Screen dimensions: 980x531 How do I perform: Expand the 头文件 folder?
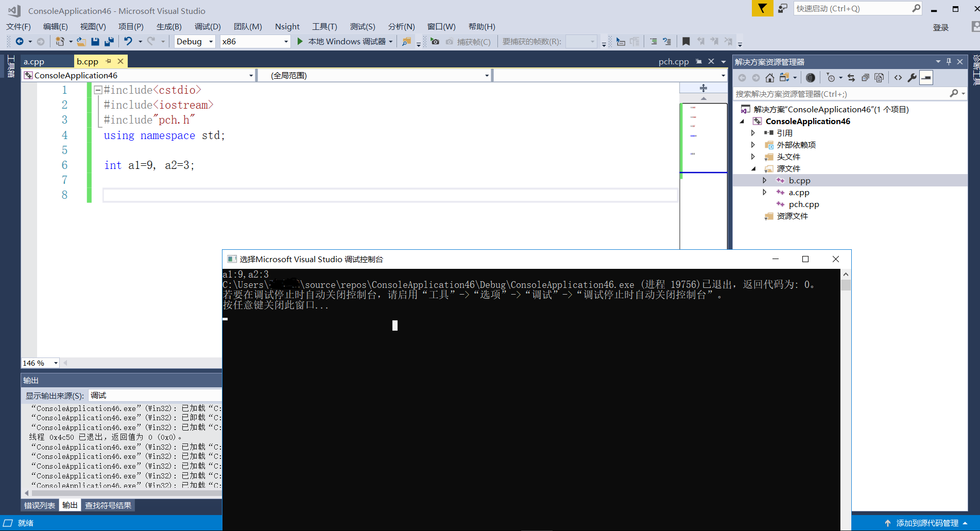click(x=753, y=157)
